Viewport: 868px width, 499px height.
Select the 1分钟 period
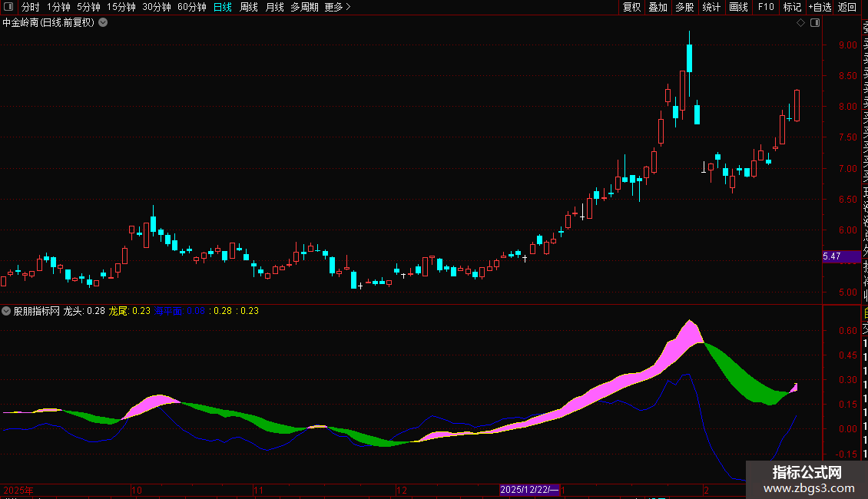click(58, 7)
